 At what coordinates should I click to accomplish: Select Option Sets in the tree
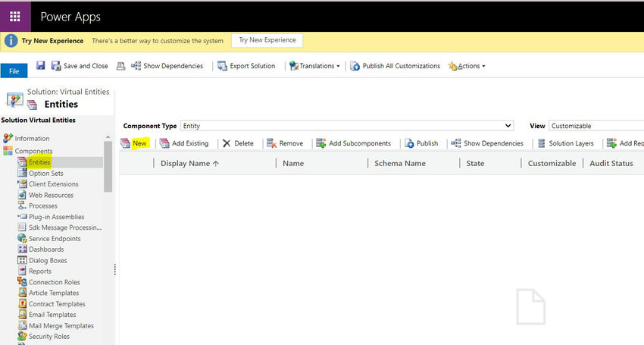click(46, 173)
